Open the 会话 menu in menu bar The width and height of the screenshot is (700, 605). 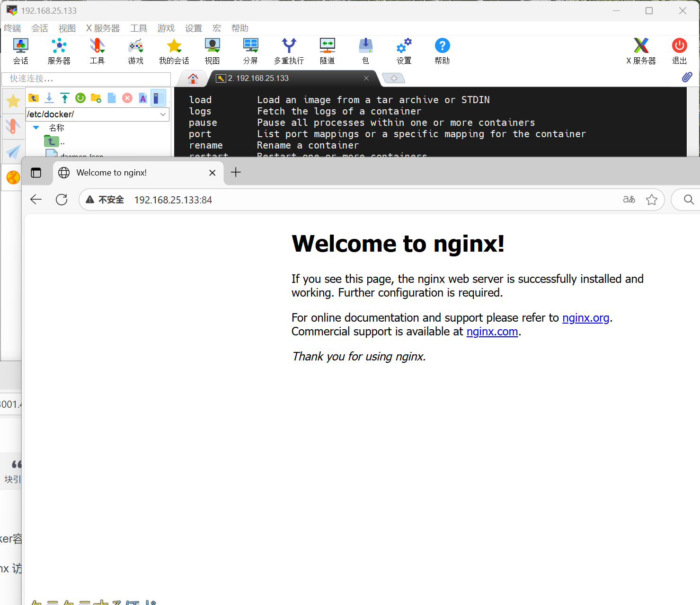click(x=40, y=28)
